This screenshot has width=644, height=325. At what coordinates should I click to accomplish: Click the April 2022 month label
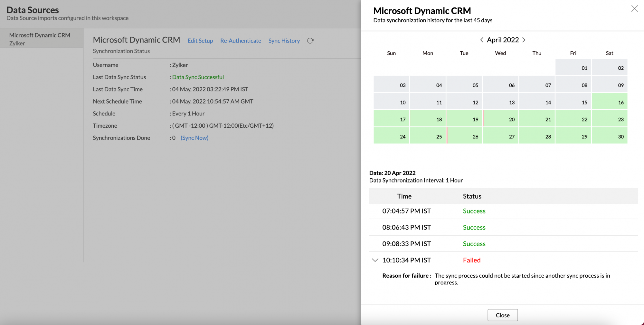pos(503,40)
